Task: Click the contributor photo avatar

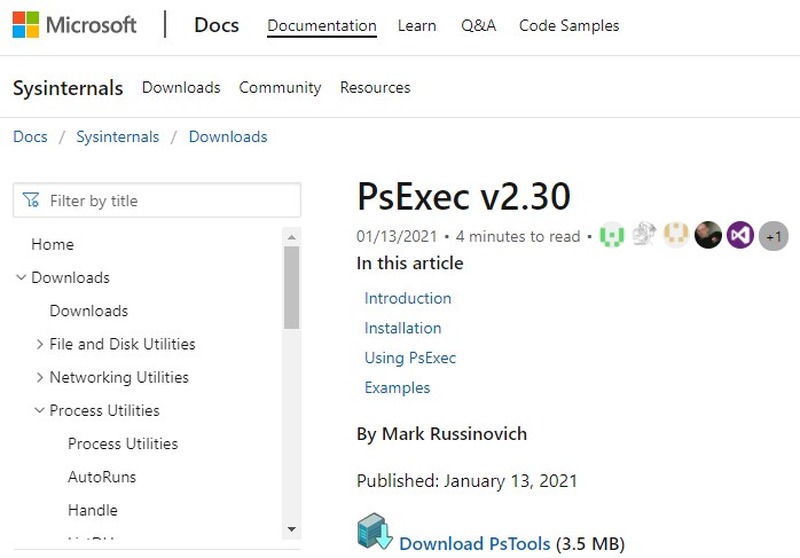Action: tap(708, 236)
